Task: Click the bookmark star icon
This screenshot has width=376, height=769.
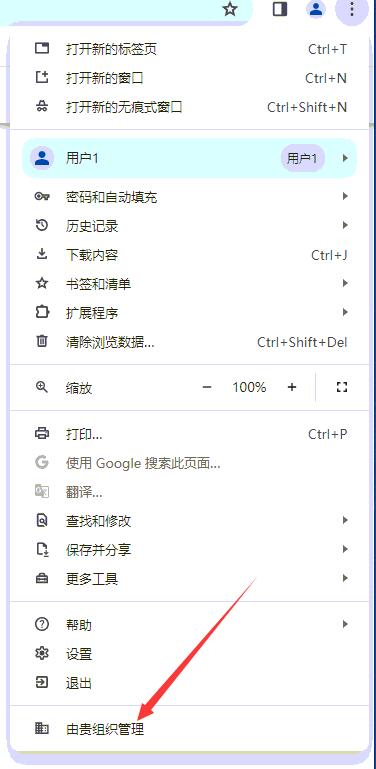Action: click(x=230, y=9)
